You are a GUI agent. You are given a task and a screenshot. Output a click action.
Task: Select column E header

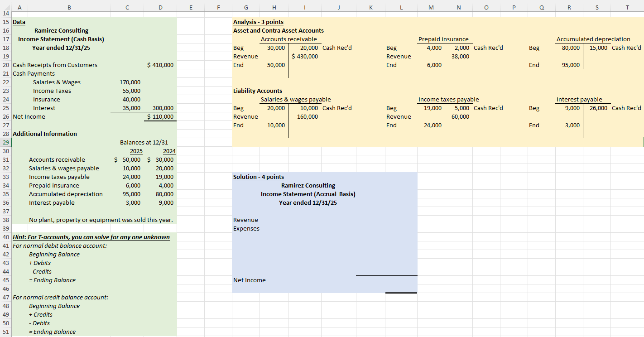click(x=190, y=7)
